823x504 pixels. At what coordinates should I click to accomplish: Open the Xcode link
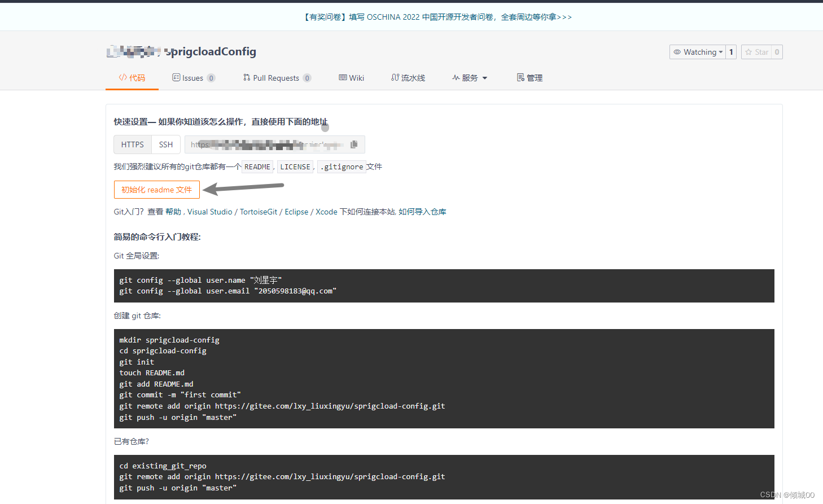pyautogui.click(x=326, y=212)
